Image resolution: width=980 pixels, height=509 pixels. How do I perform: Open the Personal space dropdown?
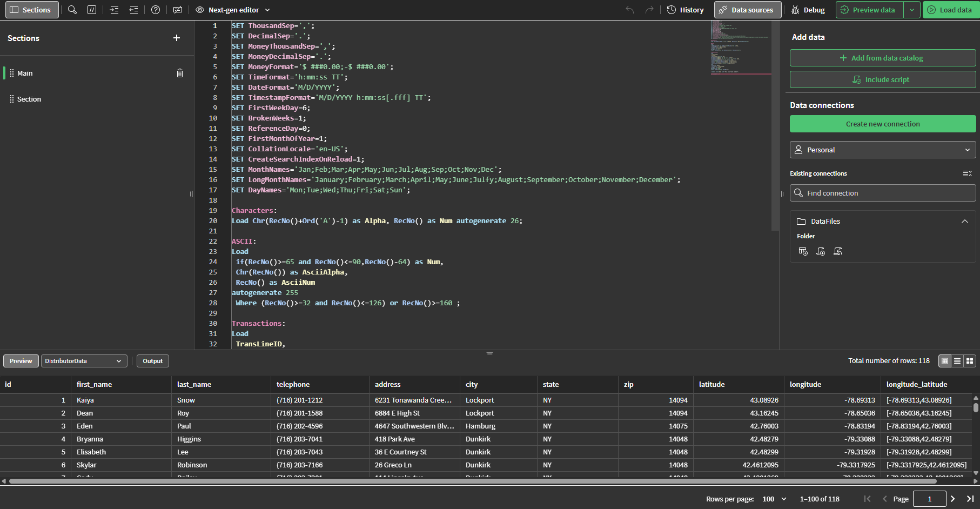point(883,150)
